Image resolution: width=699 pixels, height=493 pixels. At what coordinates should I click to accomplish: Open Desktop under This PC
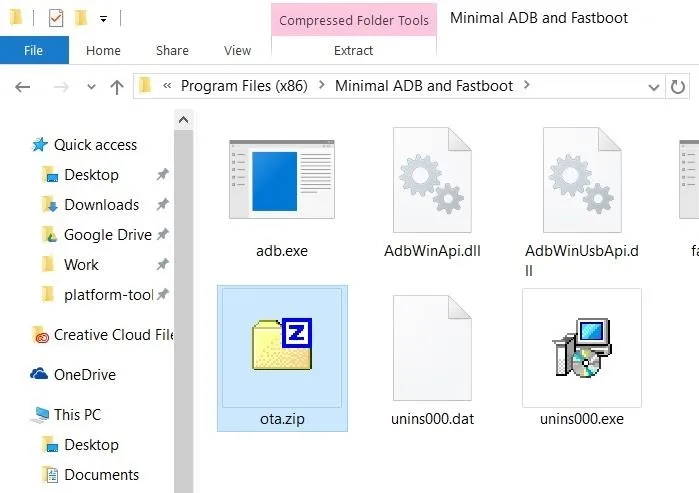point(91,445)
